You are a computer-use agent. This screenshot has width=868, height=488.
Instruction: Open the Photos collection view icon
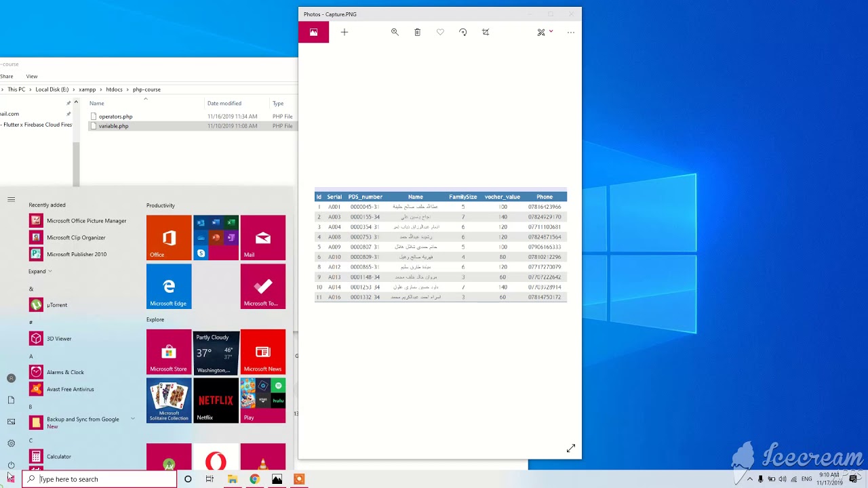313,32
